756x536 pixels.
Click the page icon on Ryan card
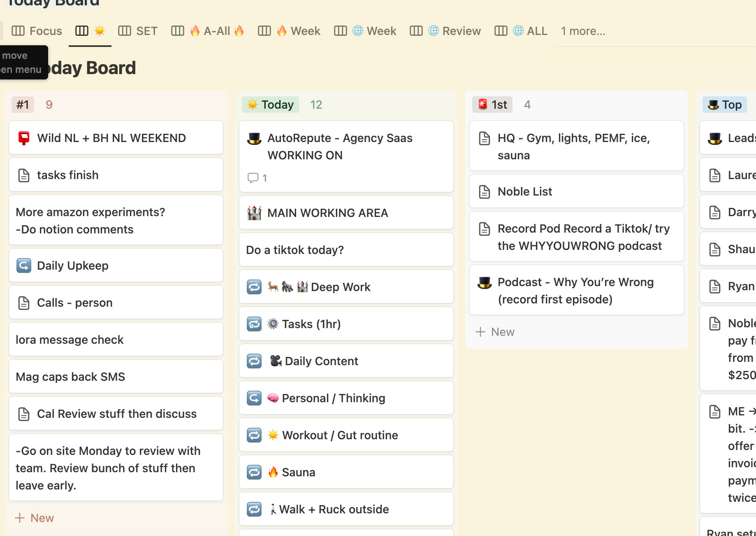pos(715,286)
